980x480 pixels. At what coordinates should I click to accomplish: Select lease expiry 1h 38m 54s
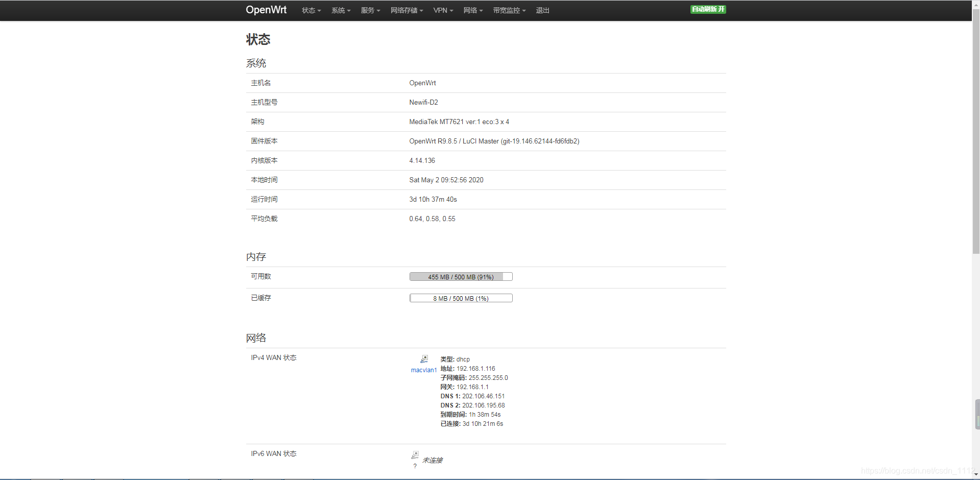click(x=485, y=415)
